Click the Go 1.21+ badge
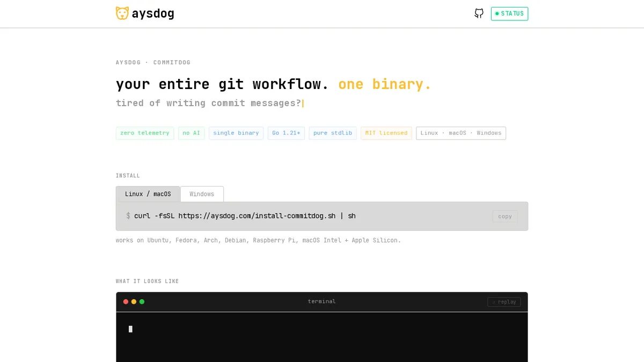Screen dimensions: 644x362 tap(286, 133)
